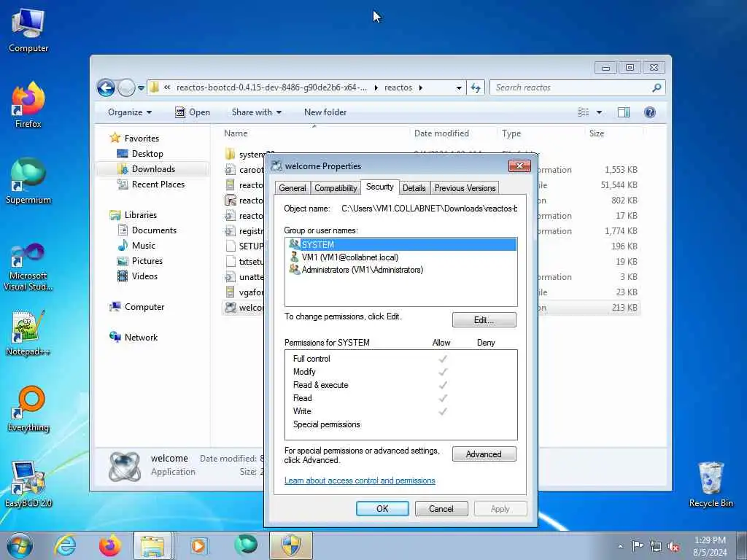Screen dimensions: 747x560
Task: Click the Windows Start orb
Action: tap(20, 545)
